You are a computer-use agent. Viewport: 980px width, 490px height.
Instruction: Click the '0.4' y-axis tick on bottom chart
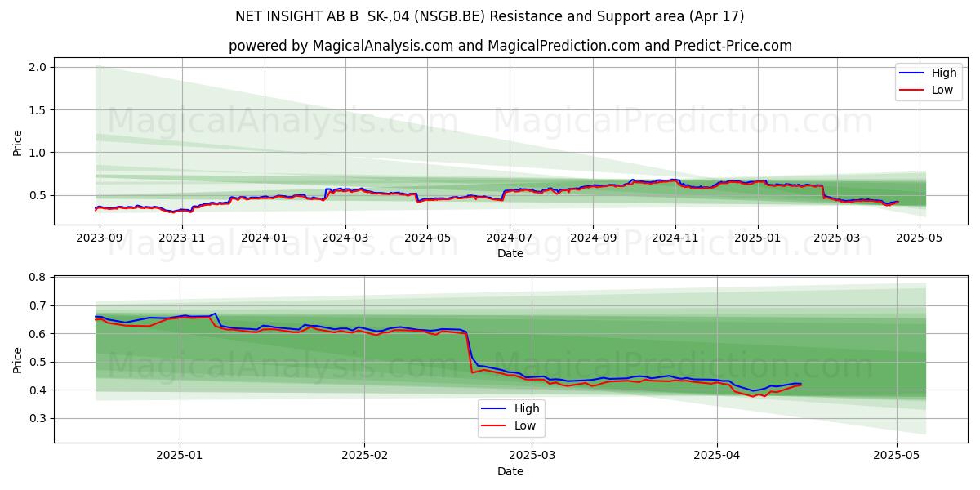(39, 390)
